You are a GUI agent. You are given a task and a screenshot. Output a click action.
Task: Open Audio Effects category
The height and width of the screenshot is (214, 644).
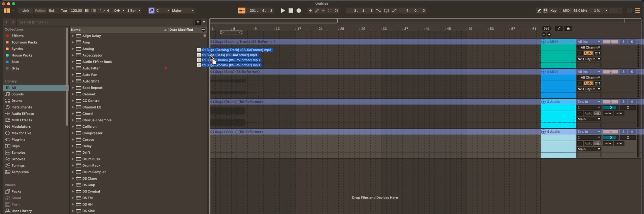(23, 114)
